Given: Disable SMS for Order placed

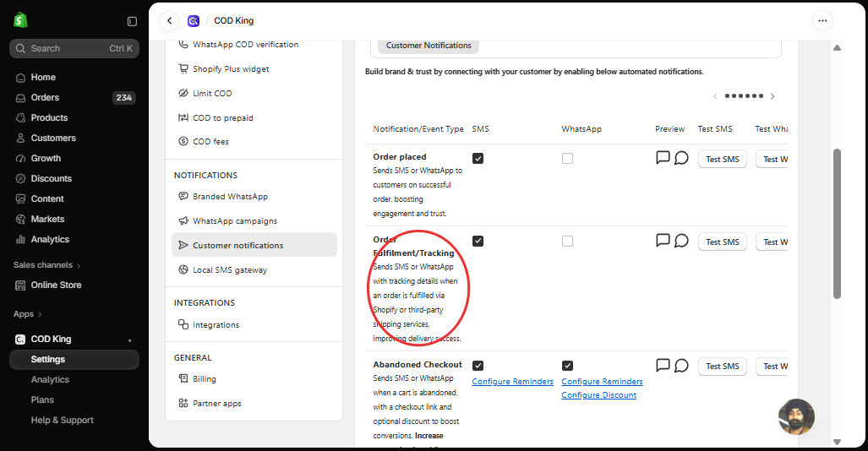Looking at the screenshot, I should tap(478, 158).
